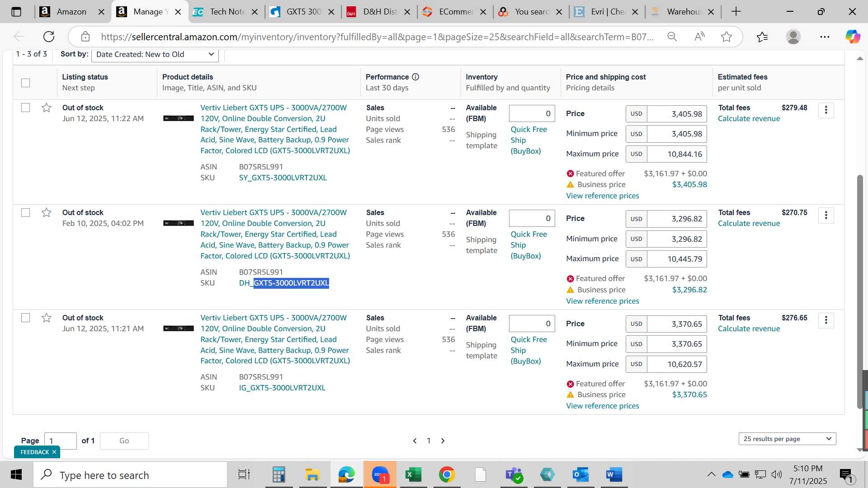Click View reference prices for DH_GXT5 listing
Screen dimensions: 868x488
tap(602, 301)
